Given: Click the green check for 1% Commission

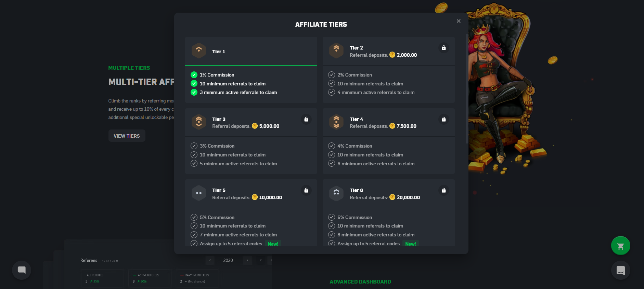Looking at the screenshot, I should point(194,75).
